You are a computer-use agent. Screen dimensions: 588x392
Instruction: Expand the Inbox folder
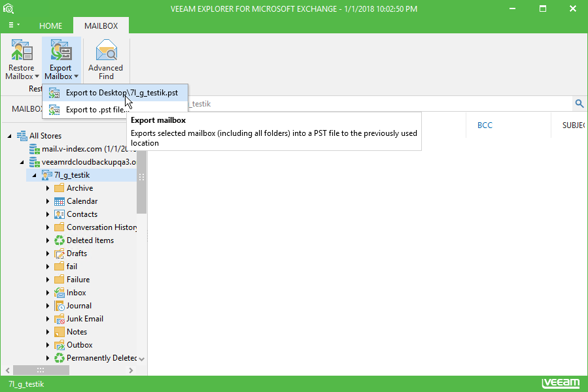click(x=48, y=293)
